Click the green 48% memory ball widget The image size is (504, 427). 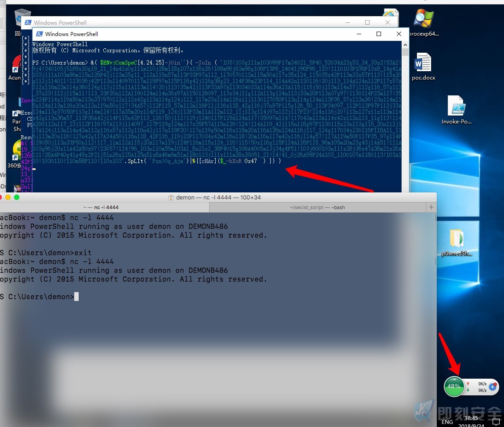click(454, 387)
